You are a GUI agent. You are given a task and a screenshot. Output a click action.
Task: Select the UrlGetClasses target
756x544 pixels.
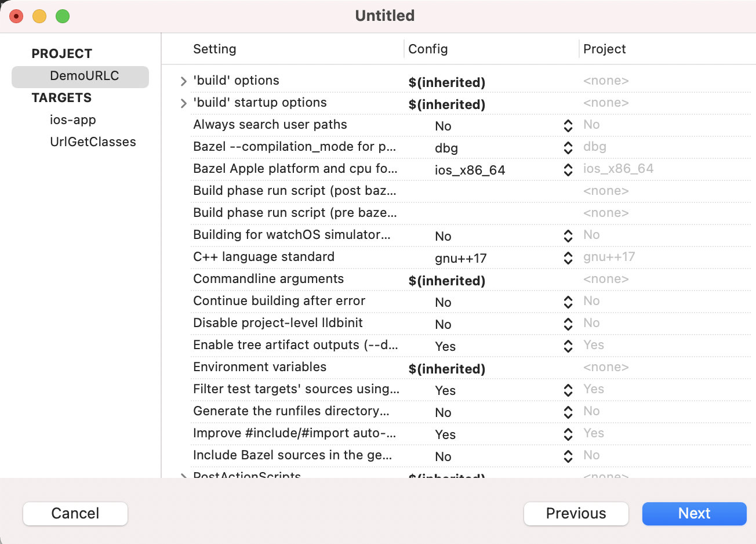click(93, 142)
